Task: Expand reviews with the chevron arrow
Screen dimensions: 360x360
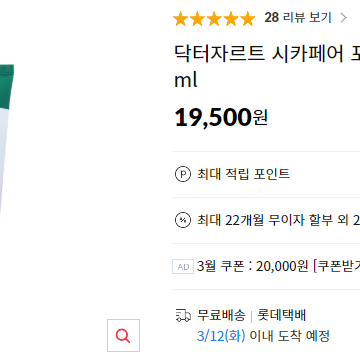Action: tap(343, 18)
